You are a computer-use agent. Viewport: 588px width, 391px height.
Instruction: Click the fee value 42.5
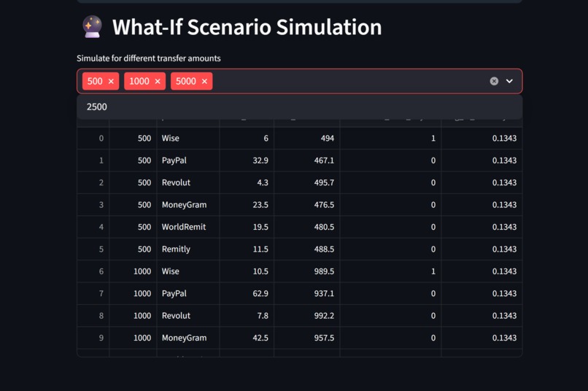point(260,338)
